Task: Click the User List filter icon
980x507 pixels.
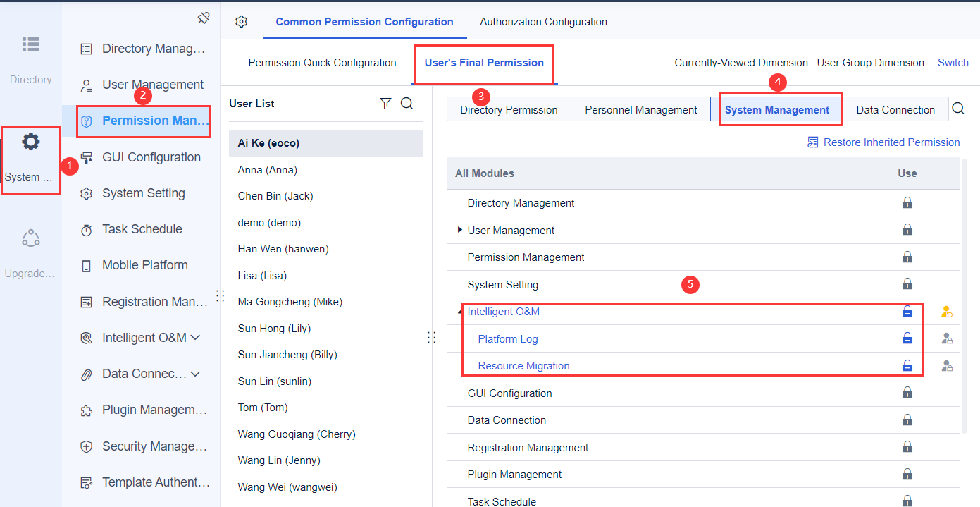Action: click(x=385, y=104)
